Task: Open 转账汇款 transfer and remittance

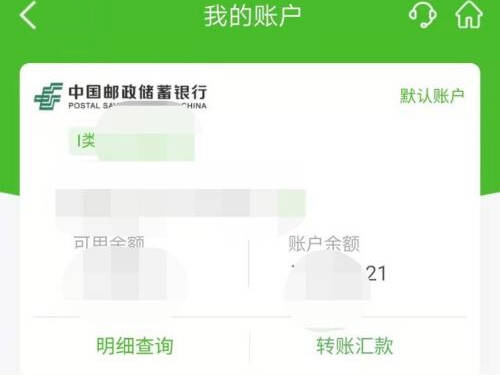Action: 355,346
